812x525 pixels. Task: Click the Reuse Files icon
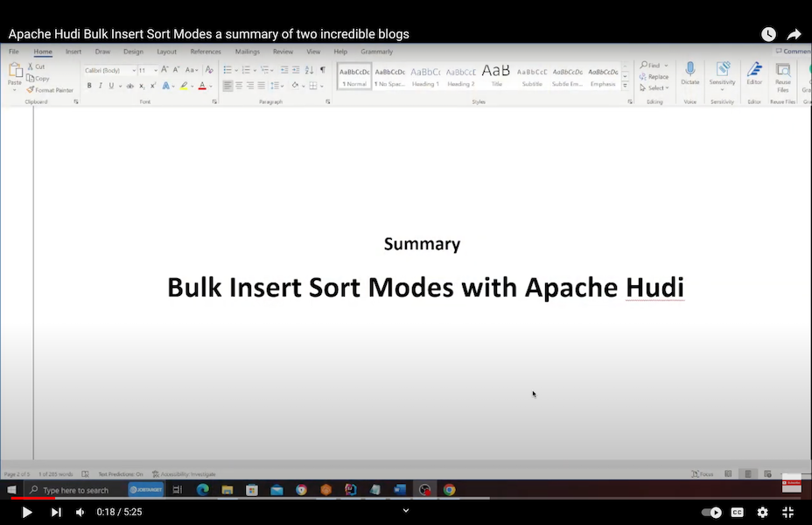782,71
